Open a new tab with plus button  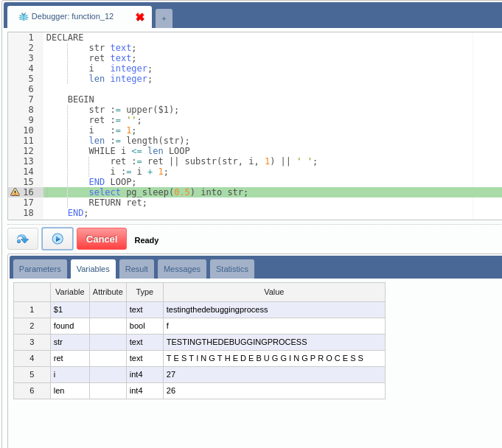(x=164, y=18)
